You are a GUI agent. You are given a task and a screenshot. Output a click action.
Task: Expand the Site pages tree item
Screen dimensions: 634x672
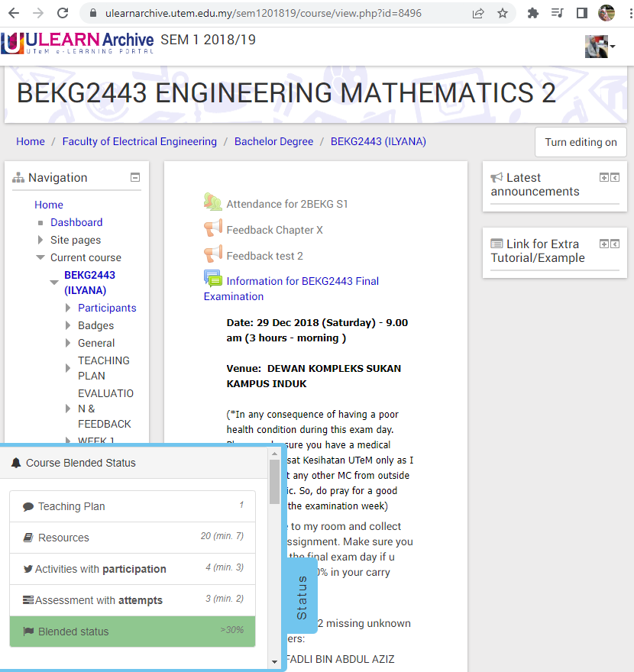(40, 240)
